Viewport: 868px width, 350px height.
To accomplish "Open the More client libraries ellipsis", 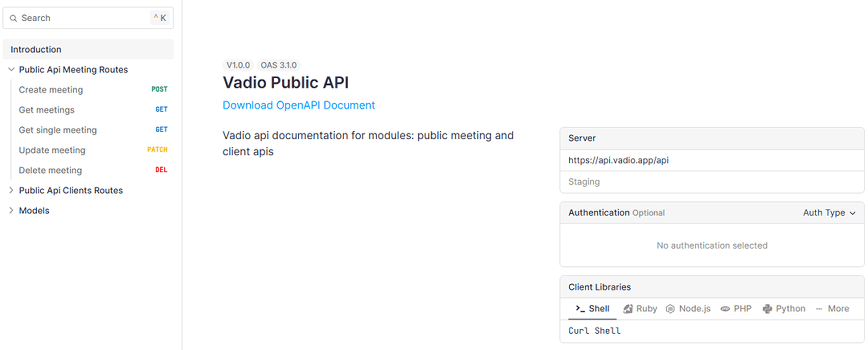I will 819,309.
